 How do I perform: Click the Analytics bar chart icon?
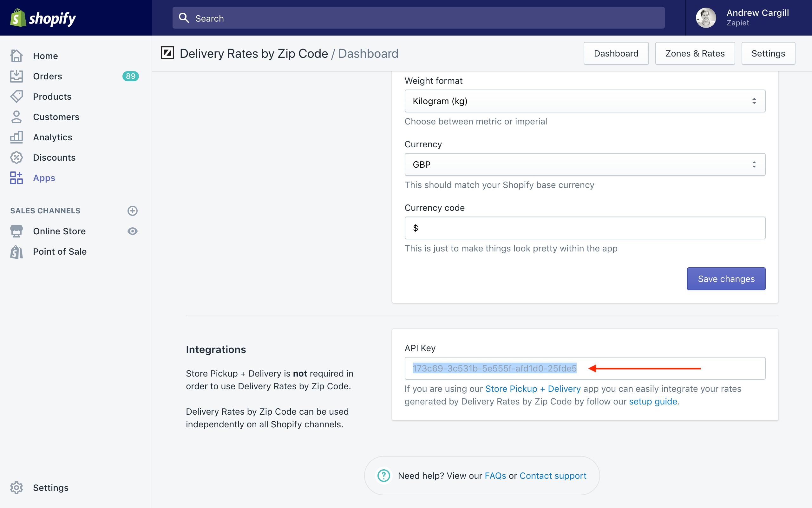[16, 137]
